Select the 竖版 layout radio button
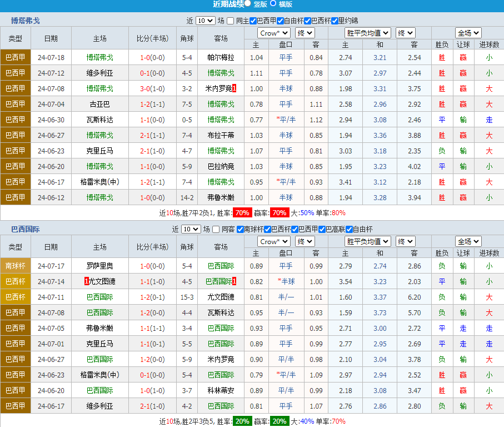 click(247, 3)
